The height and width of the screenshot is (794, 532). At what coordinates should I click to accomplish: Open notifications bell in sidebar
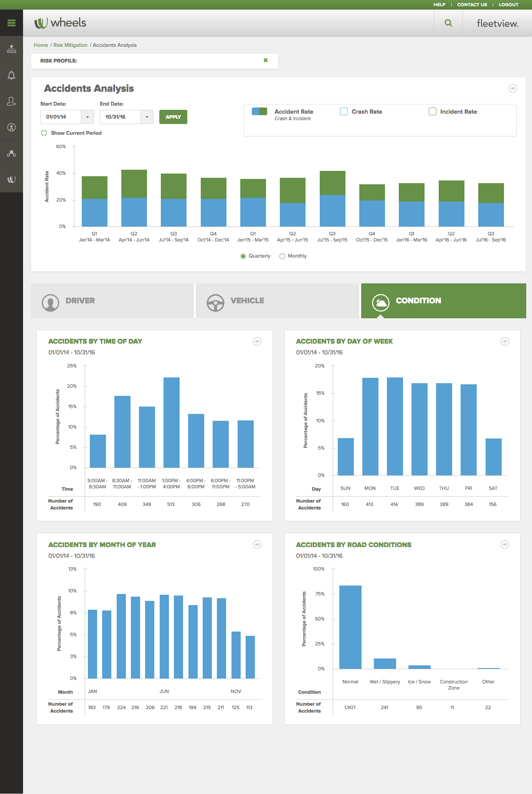pos(12,75)
